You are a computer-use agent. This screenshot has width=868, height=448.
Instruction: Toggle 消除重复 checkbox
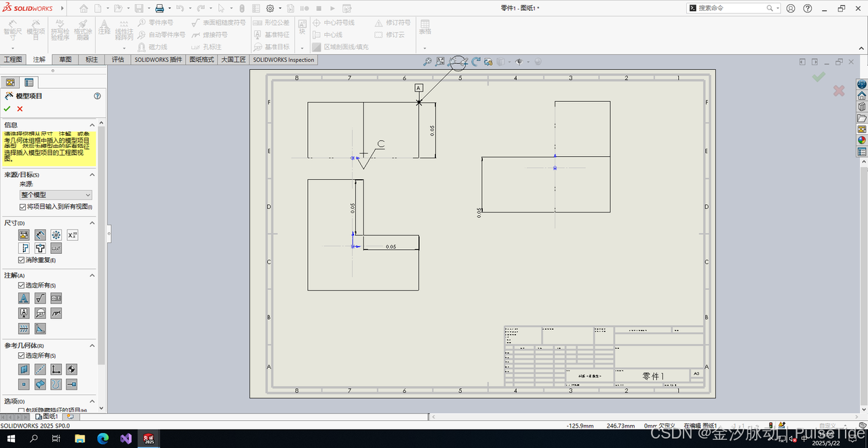tap(22, 260)
